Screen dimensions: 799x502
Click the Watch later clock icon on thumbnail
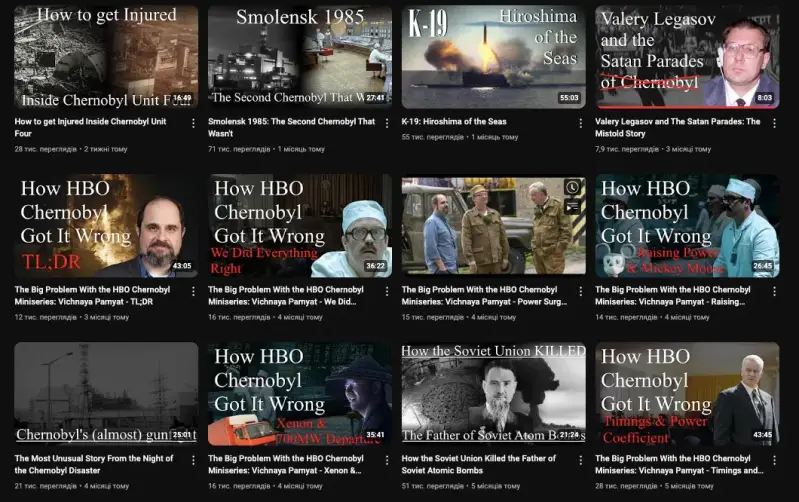(572, 188)
